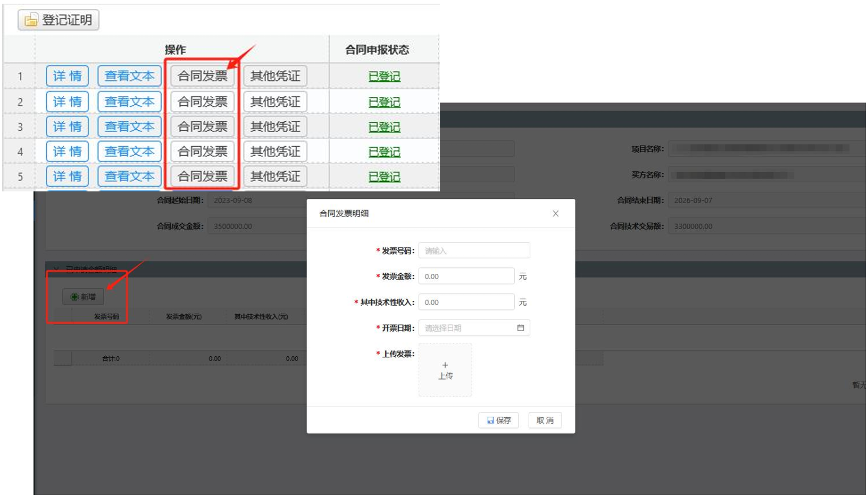The image size is (868, 496).
Task: Click 已登记 status link in row 1
Action: click(384, 77)
